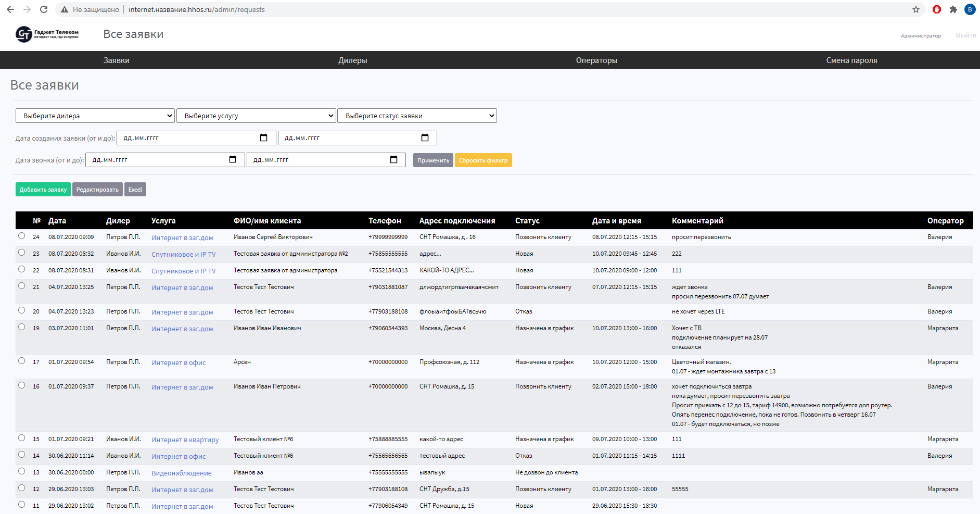Click the Оператор column header
The height and width of the screenshot is (514, 980).
click(945, 221)
